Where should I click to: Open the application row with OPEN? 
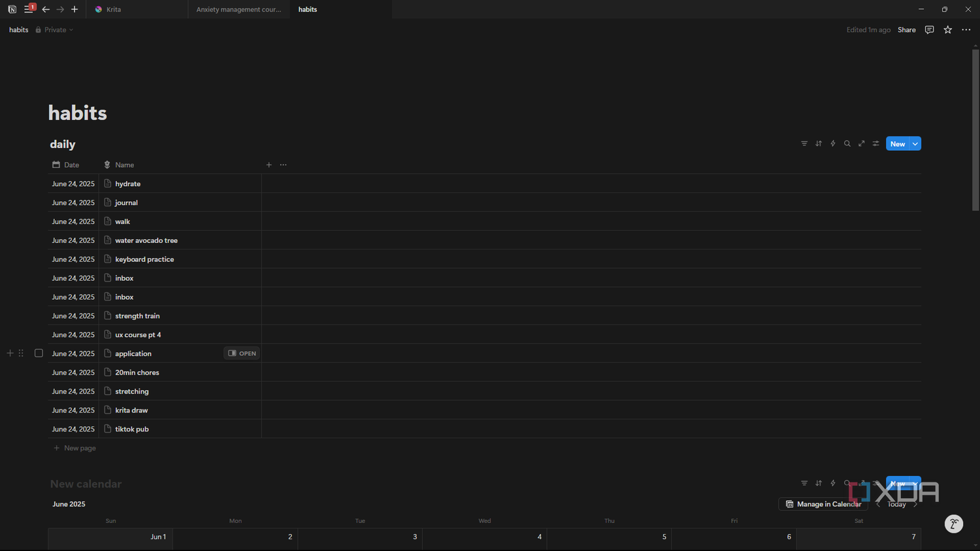(242, 353)
